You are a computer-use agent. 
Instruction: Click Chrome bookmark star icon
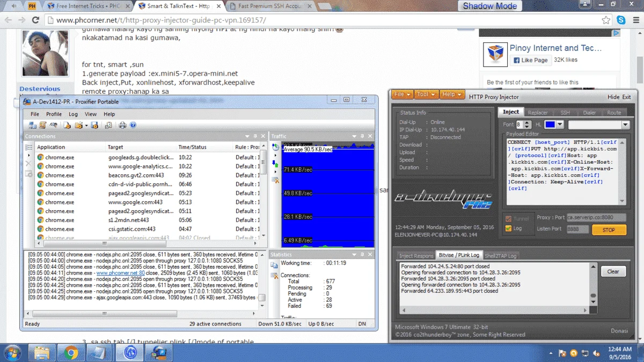[x=606, y=20]
